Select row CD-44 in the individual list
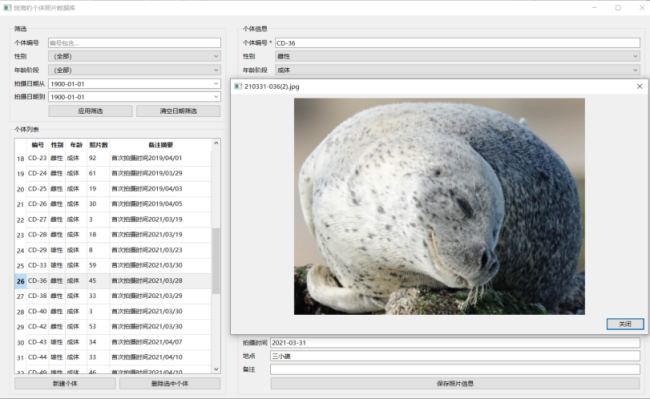Screen dimensions: 650x399 119,357
